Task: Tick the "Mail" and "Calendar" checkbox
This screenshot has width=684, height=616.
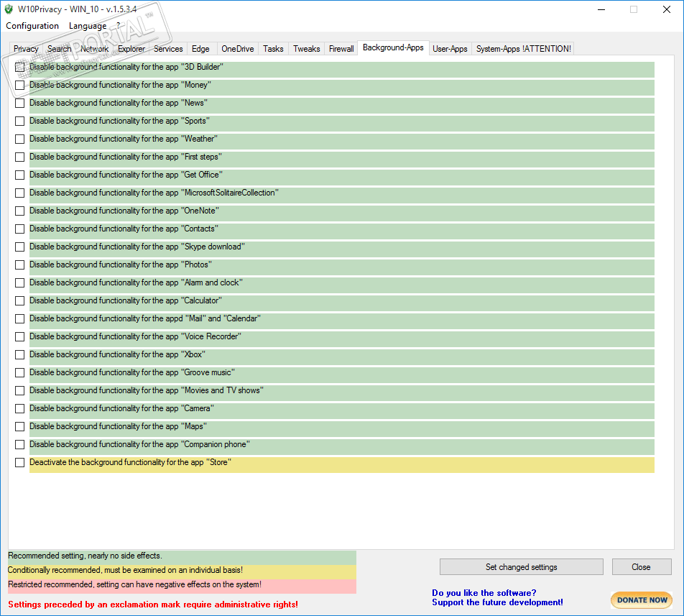Action: pyautogui.click(x=19, y=319)
